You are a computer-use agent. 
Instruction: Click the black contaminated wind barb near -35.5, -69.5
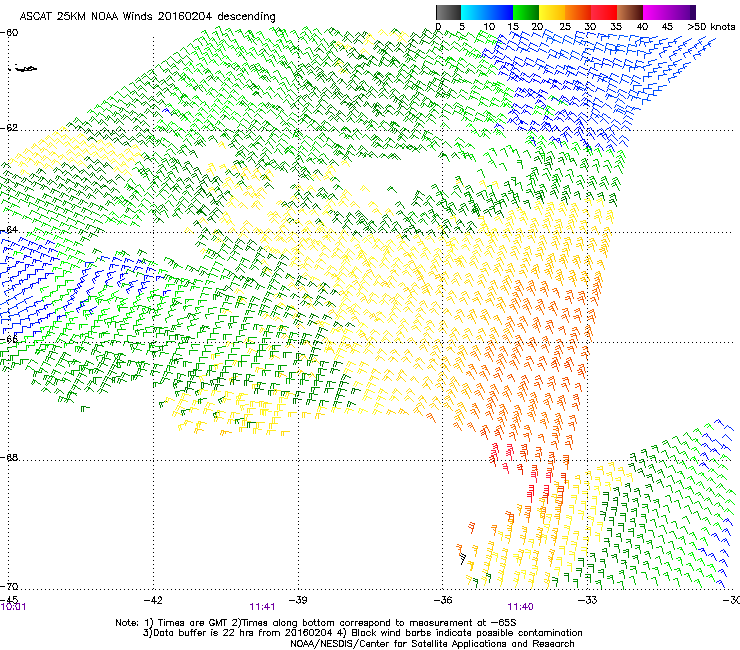coord(463,558)
